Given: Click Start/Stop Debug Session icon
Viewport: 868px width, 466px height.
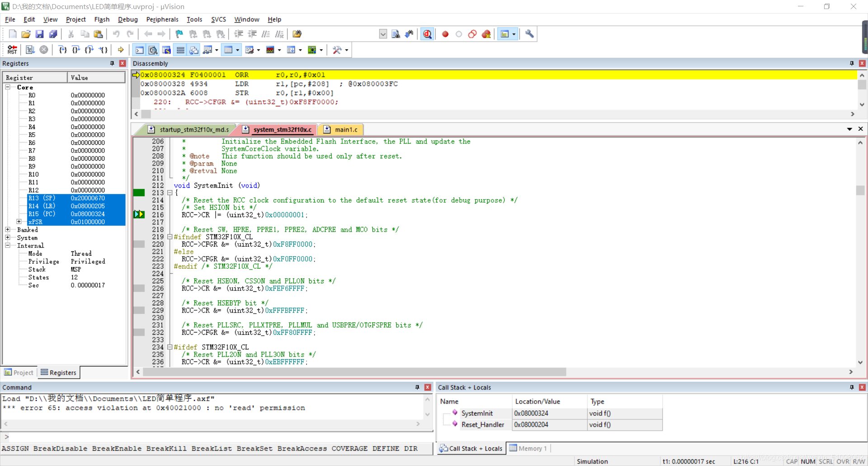Looking at the screenshot, I should pyautogui.click(x=427, y=34).
